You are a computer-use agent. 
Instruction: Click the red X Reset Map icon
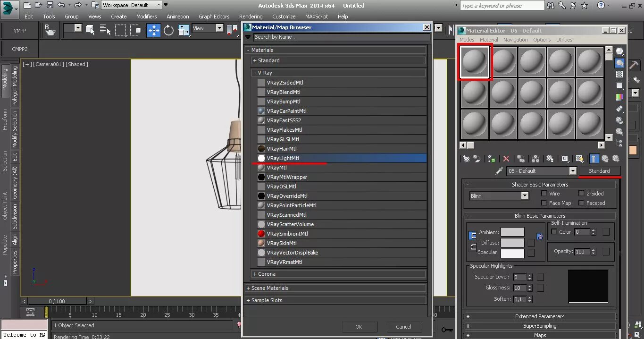pyautogui.click(x=506, y=159)
